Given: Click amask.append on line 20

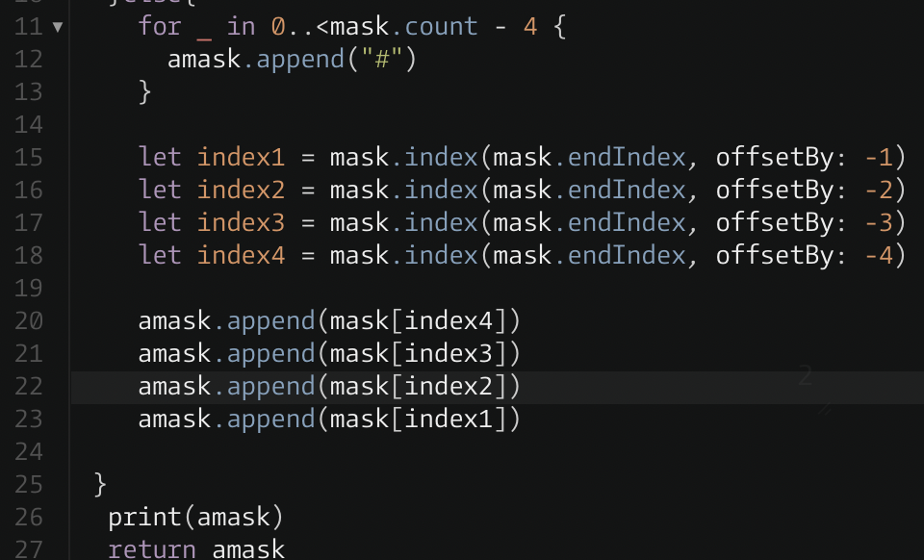Looking at the screenshot, I should (227, 321).
